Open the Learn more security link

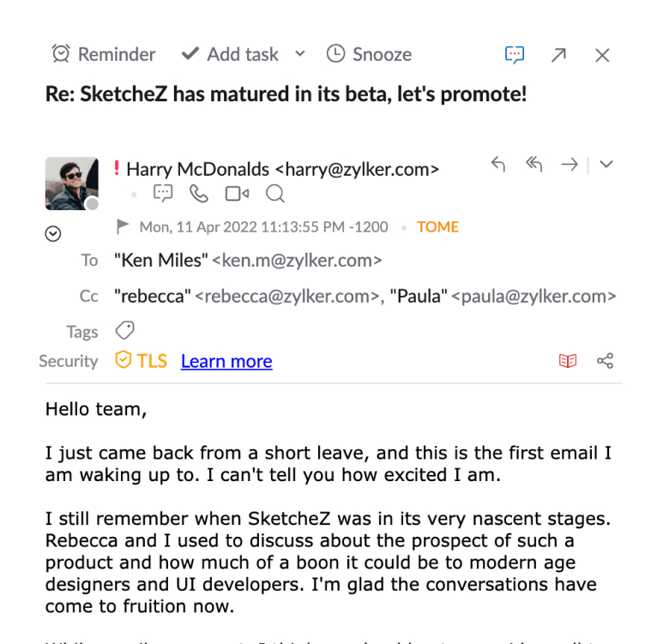(x=226, y=361)
